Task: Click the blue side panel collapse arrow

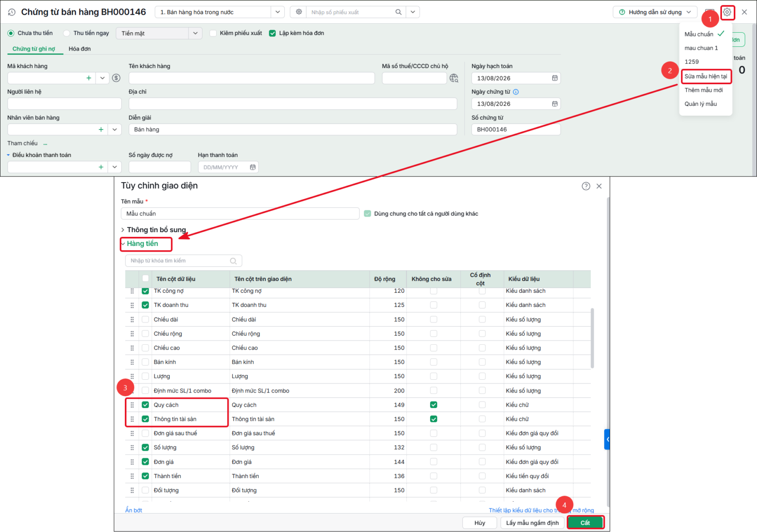Action: pyautogui.click(x=607, y=439)
